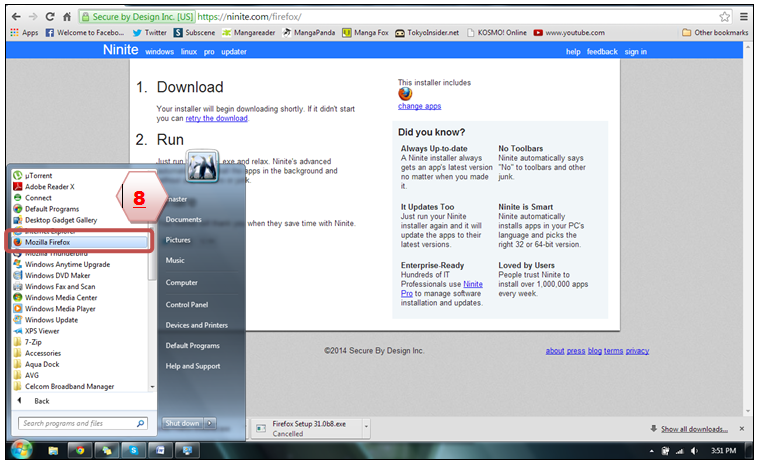Click sign in on the Ninite header

635,52
